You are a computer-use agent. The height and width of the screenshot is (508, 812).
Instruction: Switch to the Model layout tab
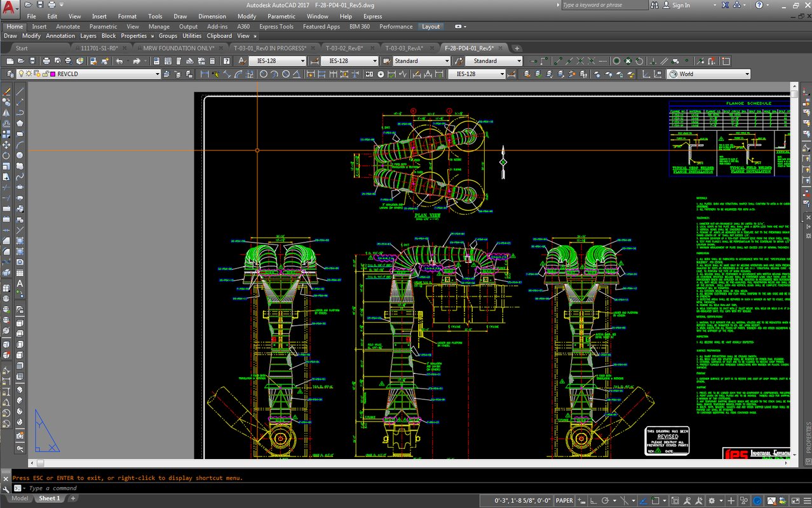[20, 498]
